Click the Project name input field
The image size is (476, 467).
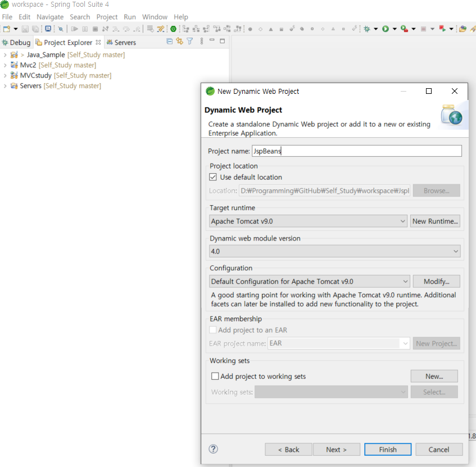click(x=357, y=151)
